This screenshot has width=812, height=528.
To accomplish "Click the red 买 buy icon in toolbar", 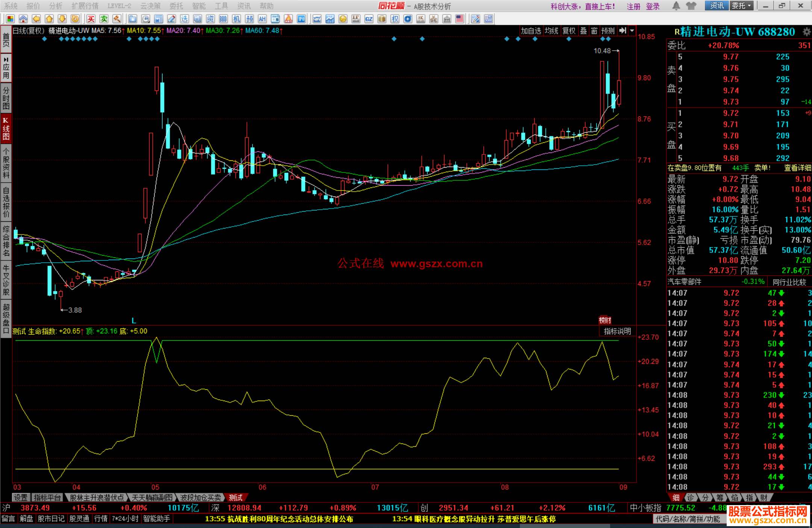I will point(91,19).
